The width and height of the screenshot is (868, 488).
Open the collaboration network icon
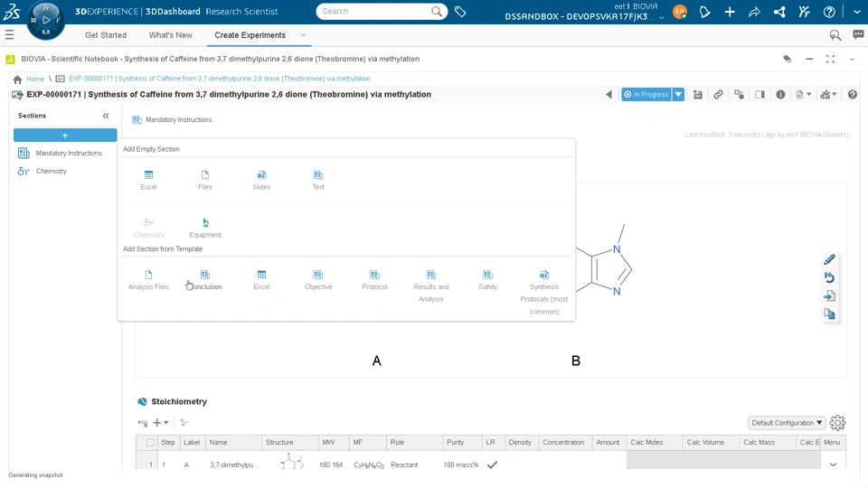tap(779, 12)
